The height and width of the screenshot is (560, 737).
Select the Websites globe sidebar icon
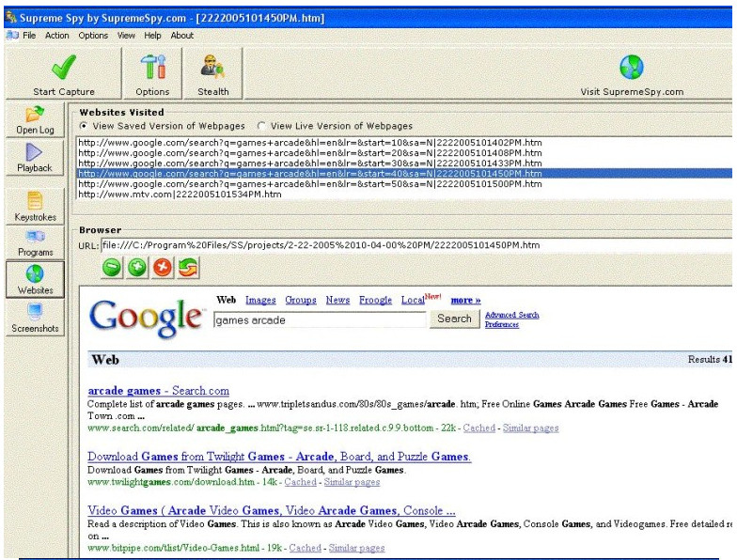pos(35,274)
